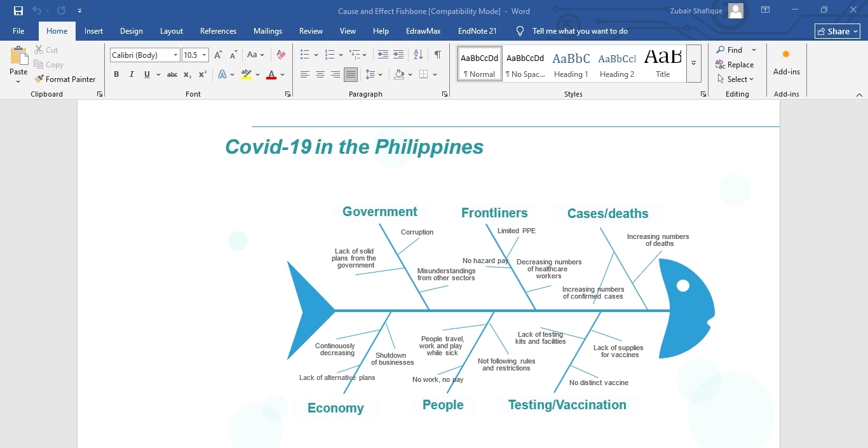The width and height of the screenshot is (868, 448).
Task: Click Text Effects and Typography icon
Action: click(222, 74)
